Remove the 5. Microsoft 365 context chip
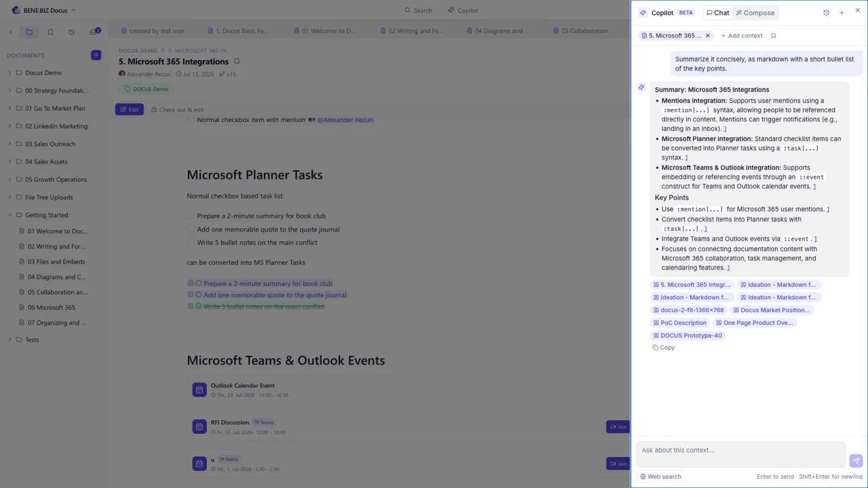868x488 pixels. [x=707, y=36]
